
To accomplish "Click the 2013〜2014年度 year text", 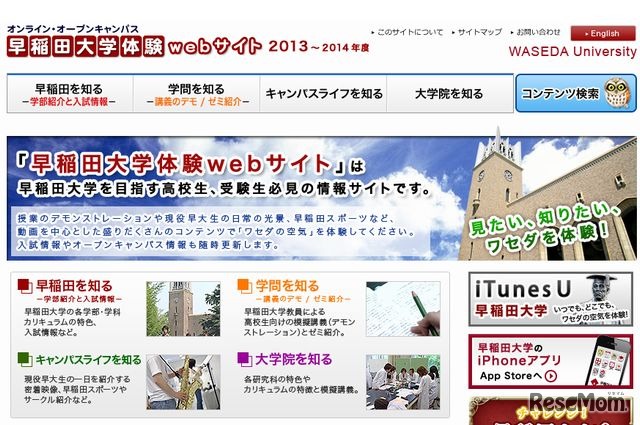I will pyautogui.click(x=318, y=47).
